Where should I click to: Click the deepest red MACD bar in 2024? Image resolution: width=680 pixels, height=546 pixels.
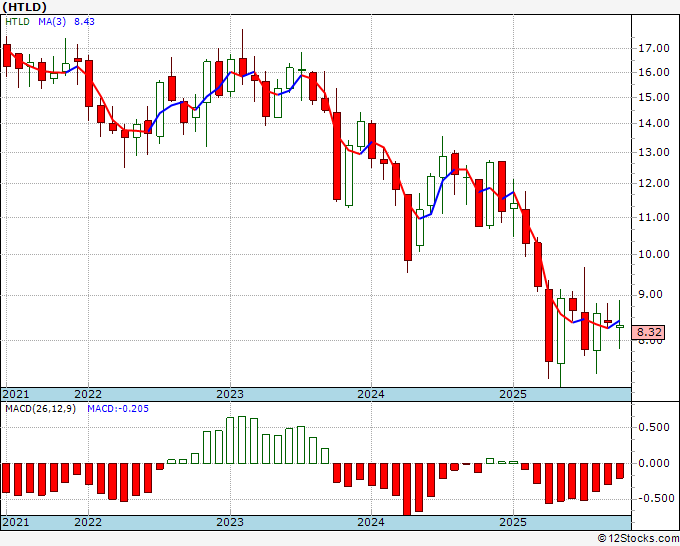click(407, 489)
